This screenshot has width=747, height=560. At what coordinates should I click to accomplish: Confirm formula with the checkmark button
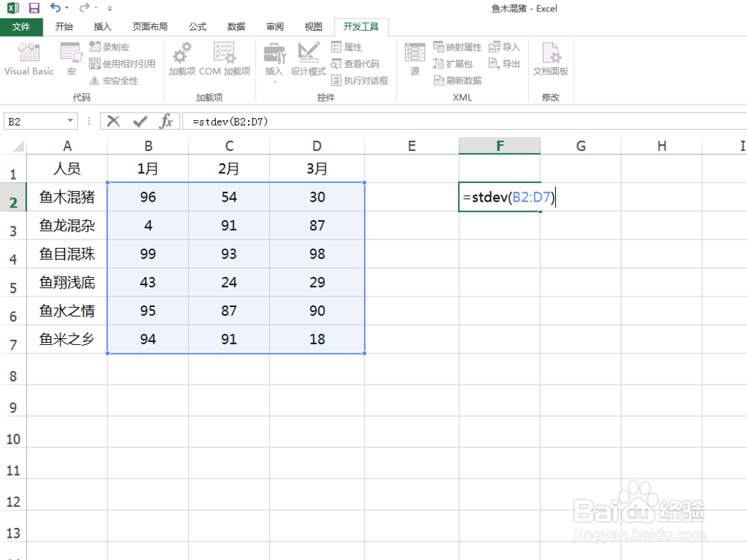pos(140,122)
